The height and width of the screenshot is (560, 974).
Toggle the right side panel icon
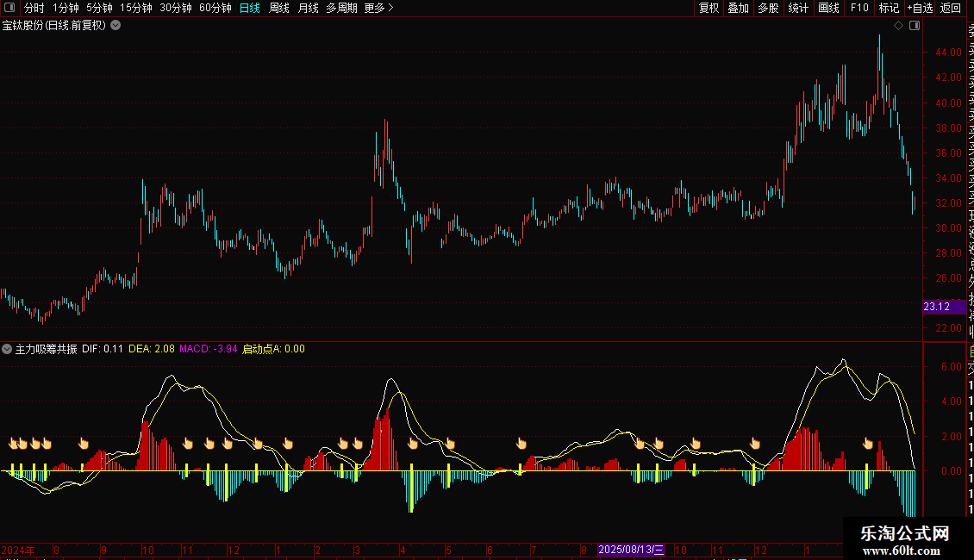[915, 26]
